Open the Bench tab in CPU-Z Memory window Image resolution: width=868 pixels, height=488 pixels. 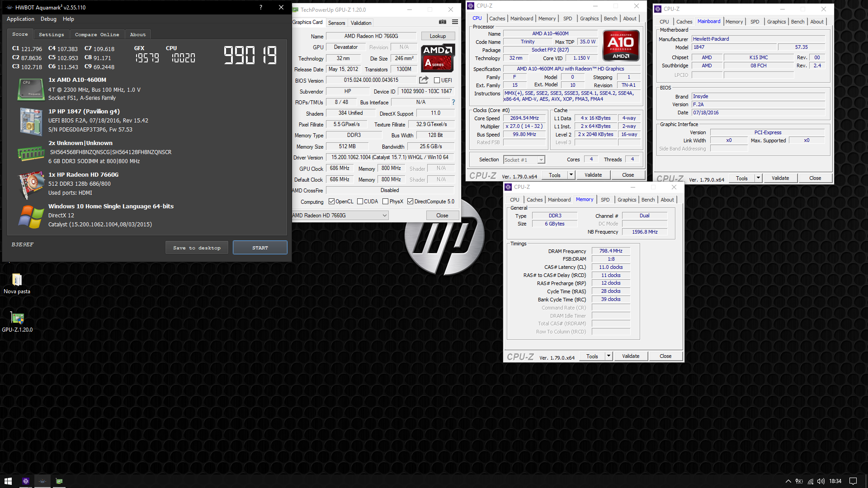coord(648,200)
